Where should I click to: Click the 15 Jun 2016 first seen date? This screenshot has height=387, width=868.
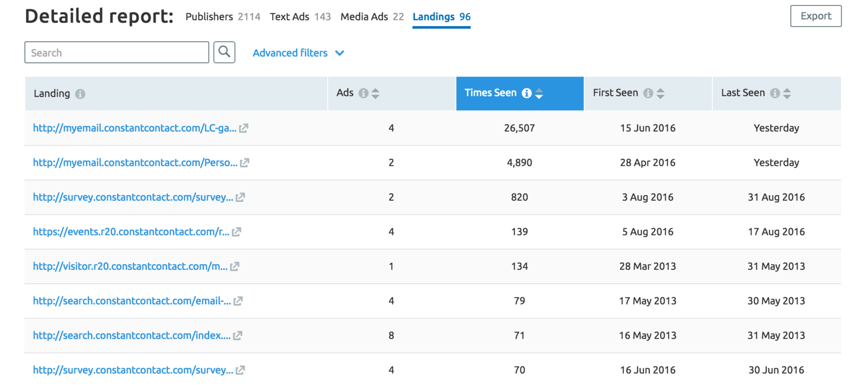point(648,128)
